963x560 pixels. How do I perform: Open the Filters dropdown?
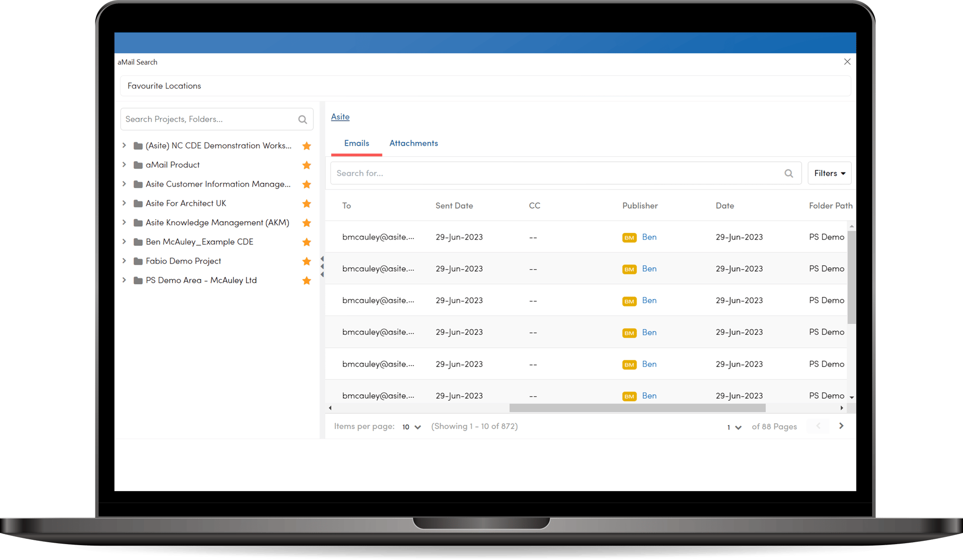point(830,173)
